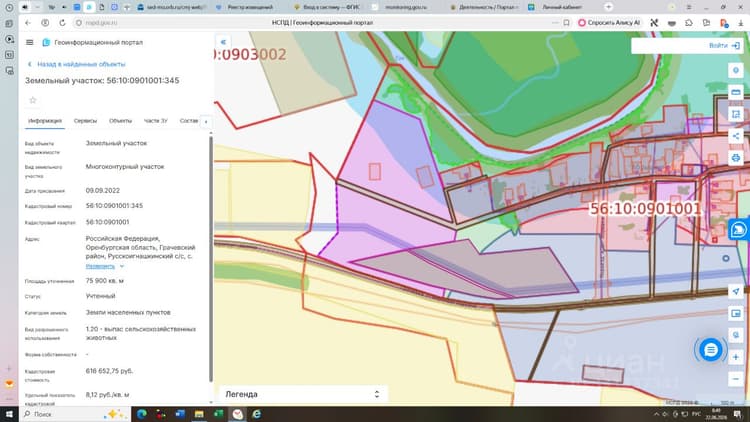Screen dimensions: 750x422
Task: Switch to the Части ЗУ tab
Action: pyautogui.click(x=156, y=121)
